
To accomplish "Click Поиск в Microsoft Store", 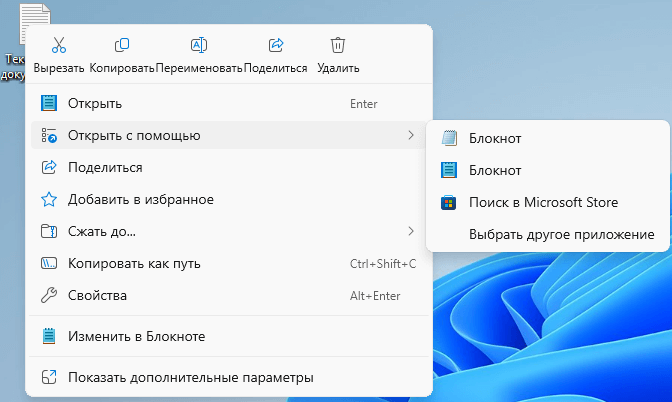I will 543,202.
